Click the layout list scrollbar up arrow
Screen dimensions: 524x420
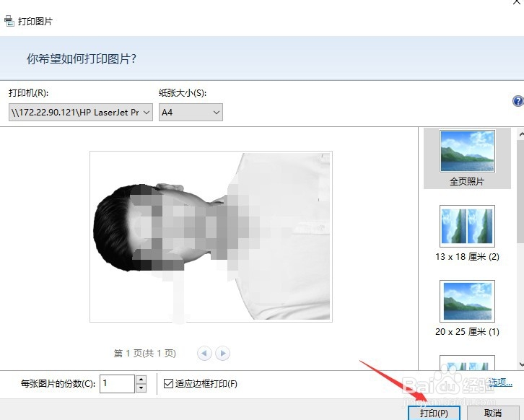[x=521, y=134]
